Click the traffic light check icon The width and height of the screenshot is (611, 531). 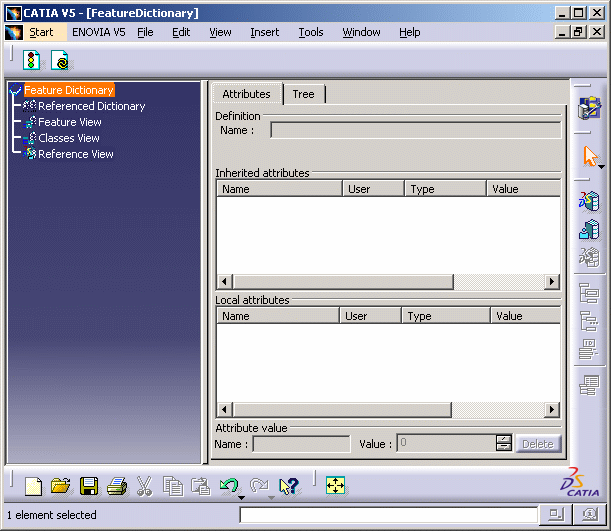[x=31, y=60]
